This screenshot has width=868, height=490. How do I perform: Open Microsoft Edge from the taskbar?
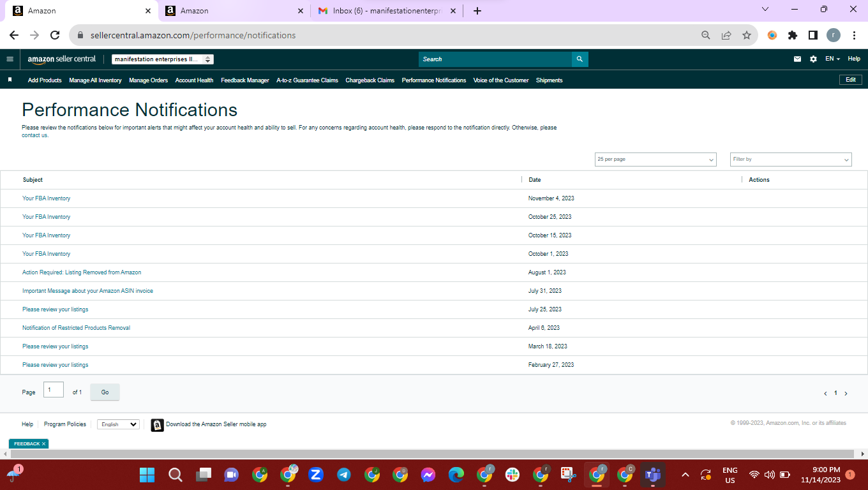click(x=456, y=475)
